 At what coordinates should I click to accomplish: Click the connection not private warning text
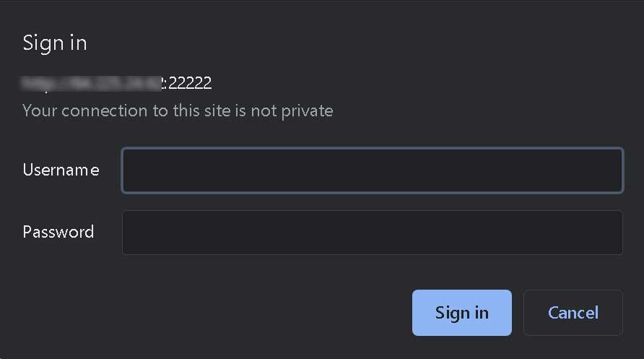[x=178, y=111]
